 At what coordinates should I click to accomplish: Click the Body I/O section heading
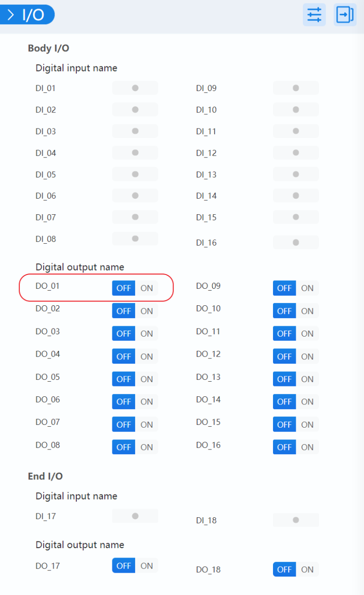49,48
